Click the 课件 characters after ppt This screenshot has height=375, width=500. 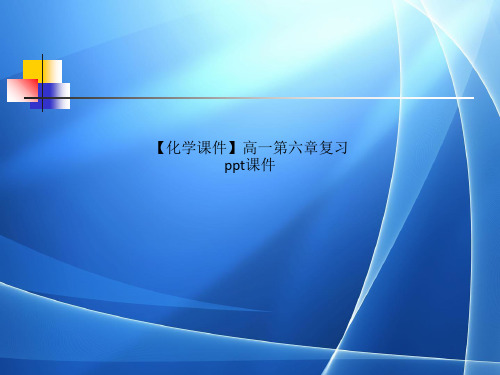[x=261, y=165]
